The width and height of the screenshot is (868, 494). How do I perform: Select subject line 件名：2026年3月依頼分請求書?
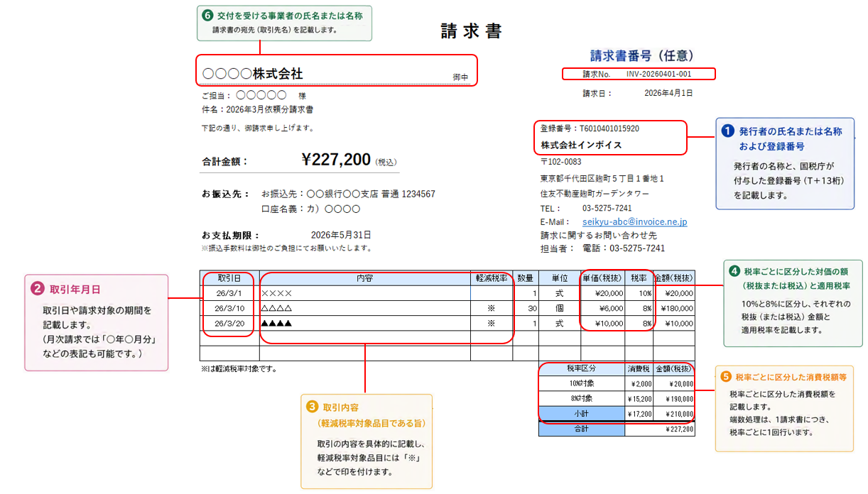point(258,109)
